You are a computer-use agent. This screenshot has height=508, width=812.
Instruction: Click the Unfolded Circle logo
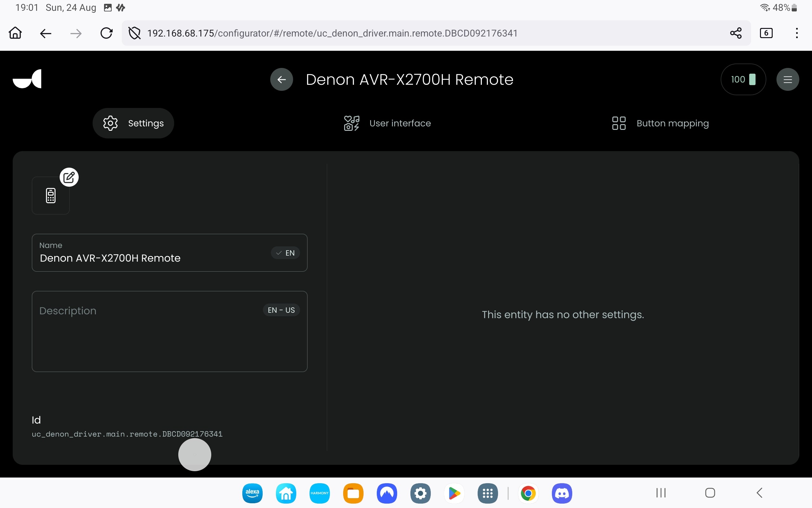(x=27, y=79)
